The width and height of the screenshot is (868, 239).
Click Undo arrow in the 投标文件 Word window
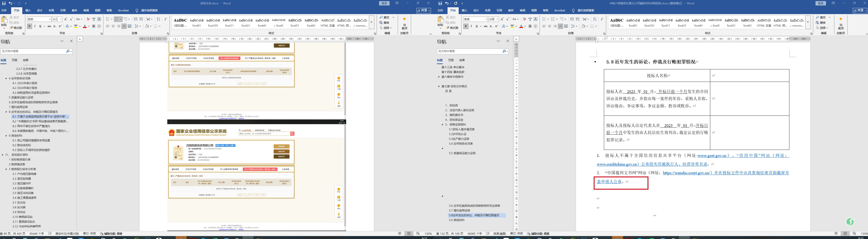pos(10,3)
